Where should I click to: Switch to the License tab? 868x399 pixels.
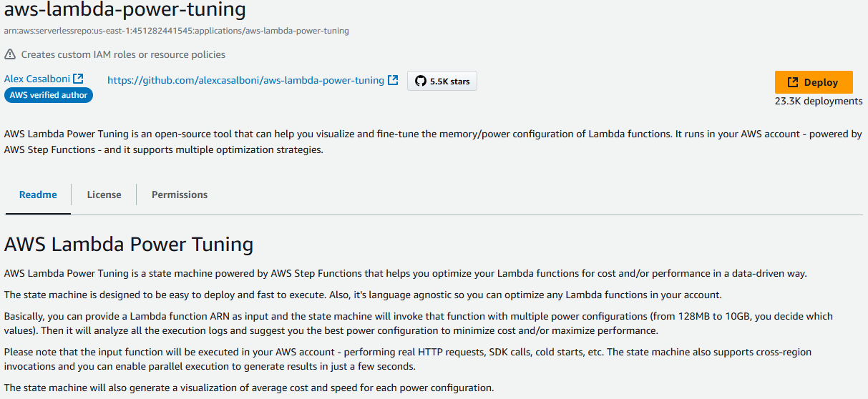pos(104,194)
